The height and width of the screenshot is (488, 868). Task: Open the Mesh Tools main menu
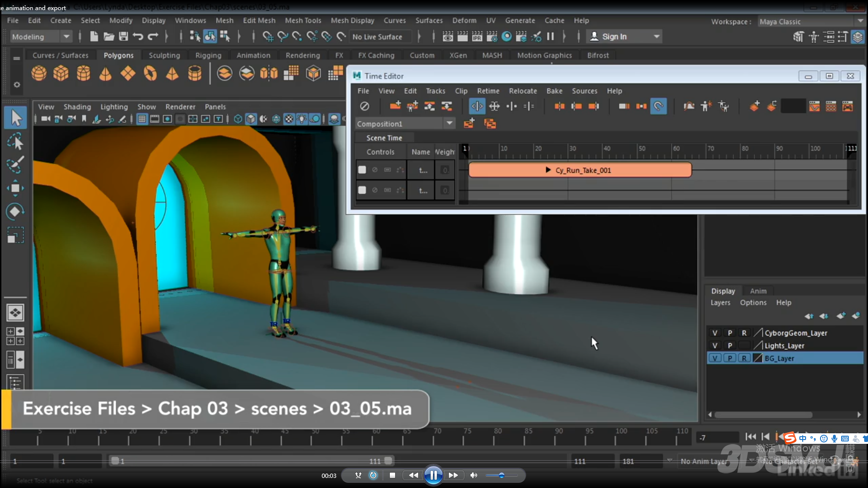(303, 21)
